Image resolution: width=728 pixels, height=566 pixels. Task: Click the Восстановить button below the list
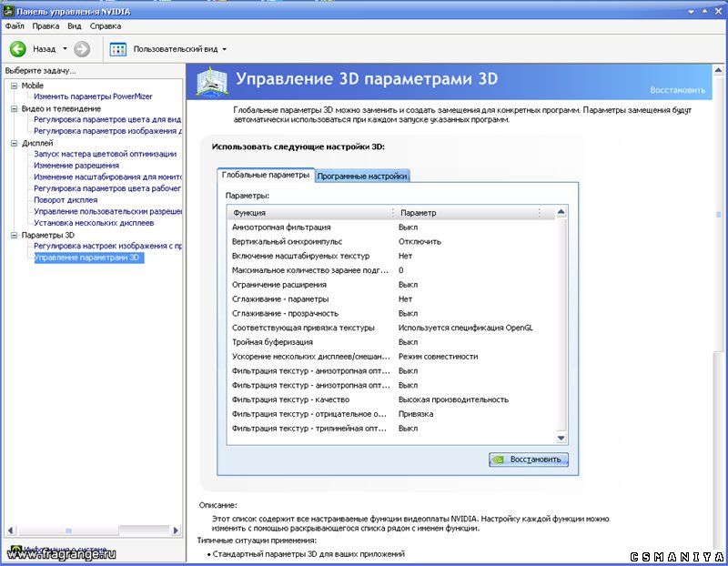click(529, 460)
